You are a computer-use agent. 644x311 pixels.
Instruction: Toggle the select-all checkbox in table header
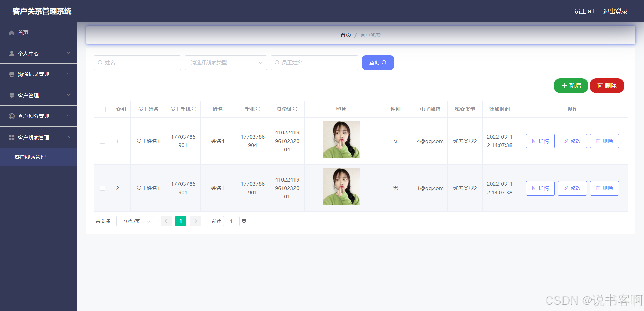103,109
